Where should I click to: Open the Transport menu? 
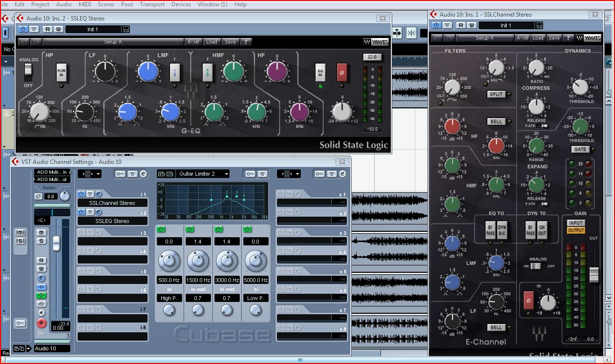[152, 4]
